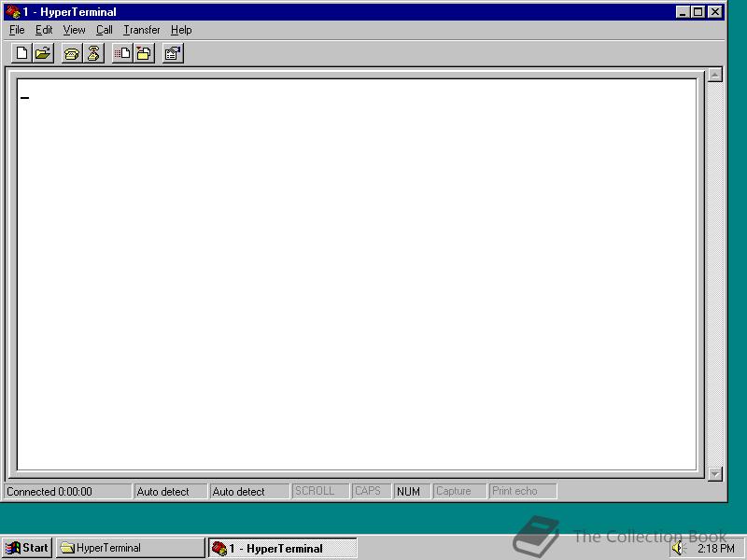
Task: Open the Edit menu
Action: [44, 30]
